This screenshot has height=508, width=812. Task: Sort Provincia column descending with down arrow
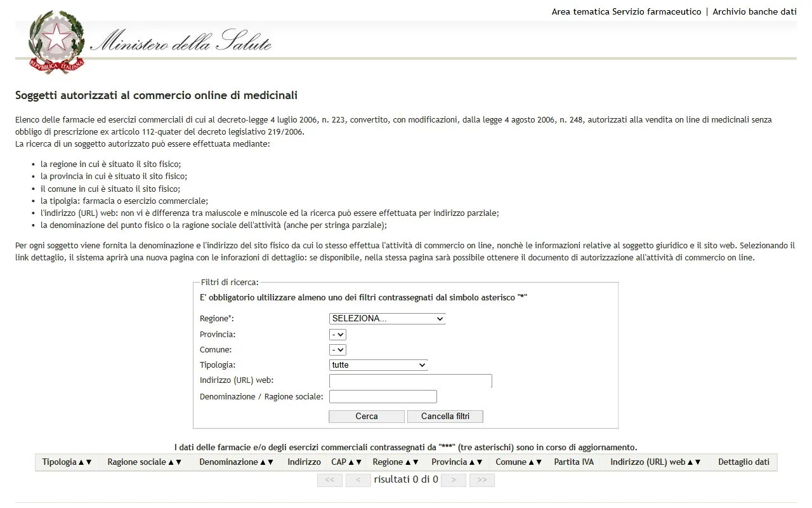tap(480, 462)
